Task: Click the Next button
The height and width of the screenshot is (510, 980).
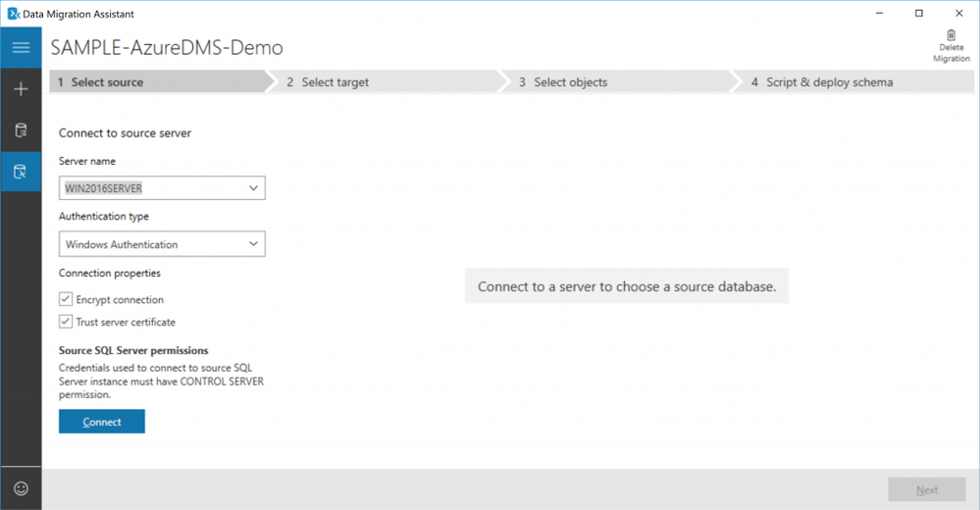Action: click(x=927, y=490)
